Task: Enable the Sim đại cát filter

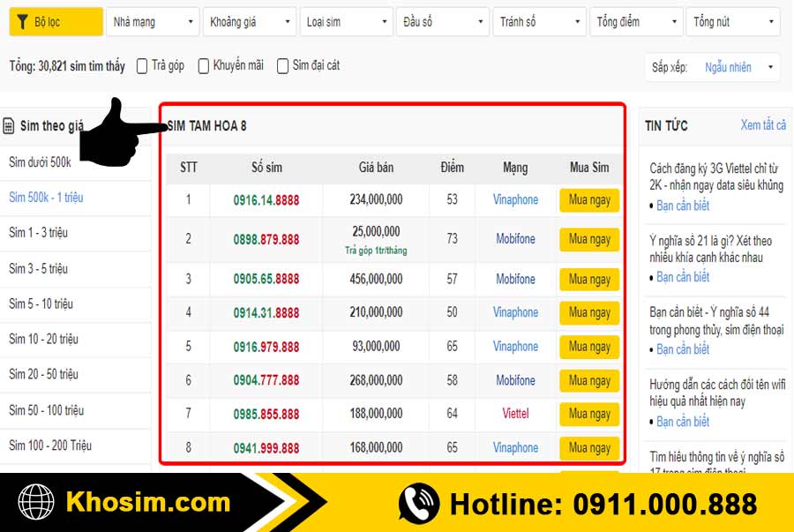Action: pyautogui.click(x=282, y=65)
